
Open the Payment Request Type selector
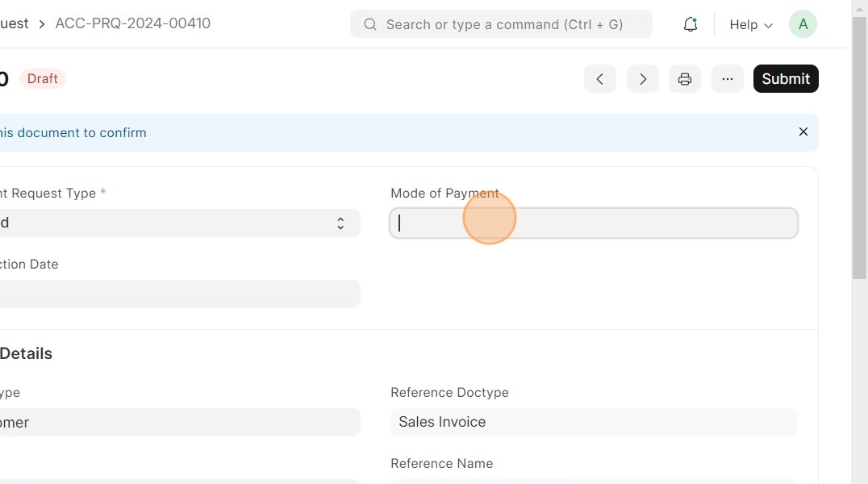(179, 223)
